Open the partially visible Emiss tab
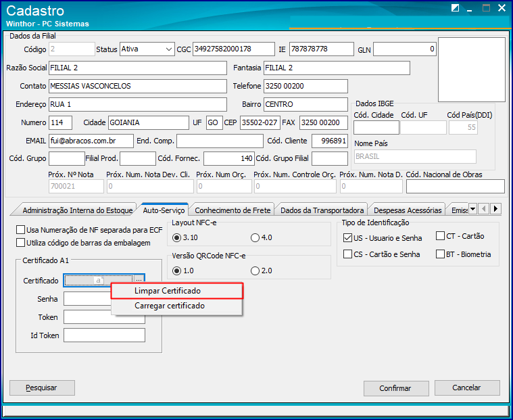 coord(458,210)
